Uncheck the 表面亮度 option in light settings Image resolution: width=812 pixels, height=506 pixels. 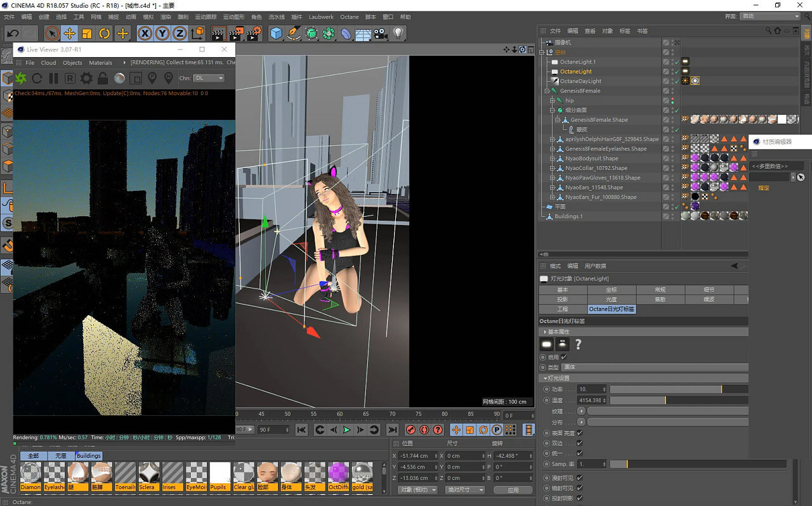579,433
